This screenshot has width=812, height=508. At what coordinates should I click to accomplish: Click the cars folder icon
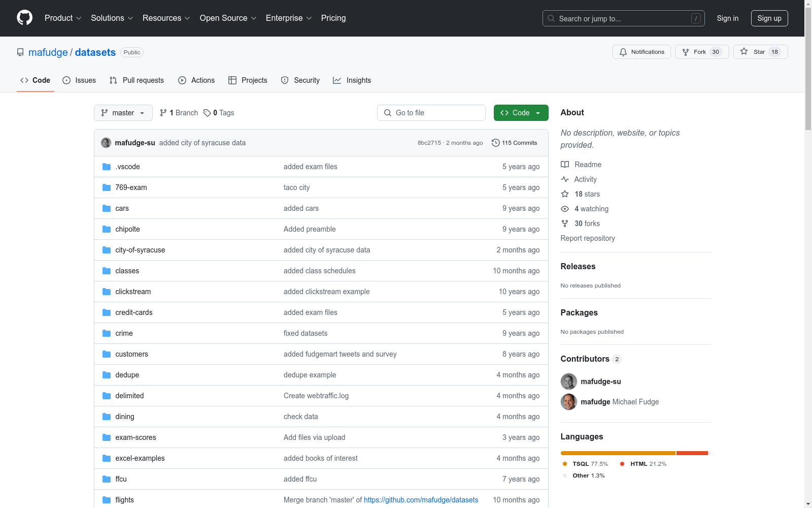[x=107, y=208]
